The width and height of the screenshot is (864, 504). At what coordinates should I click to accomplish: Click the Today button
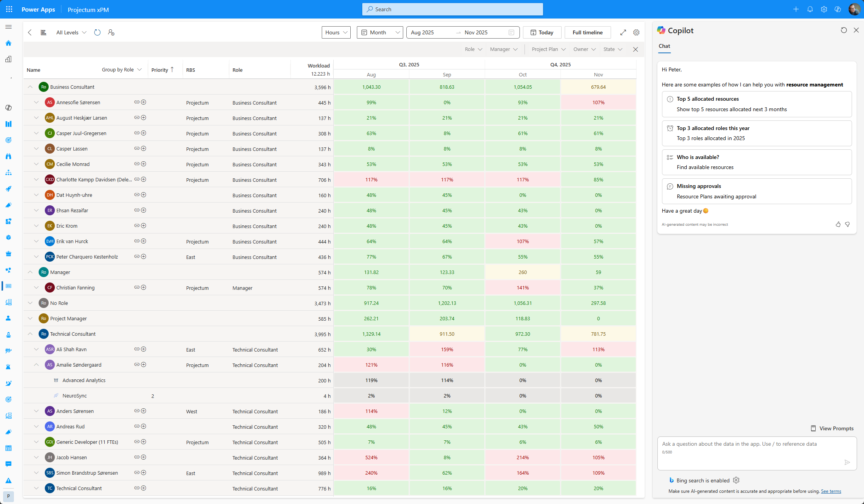click(x=542, y=32)
